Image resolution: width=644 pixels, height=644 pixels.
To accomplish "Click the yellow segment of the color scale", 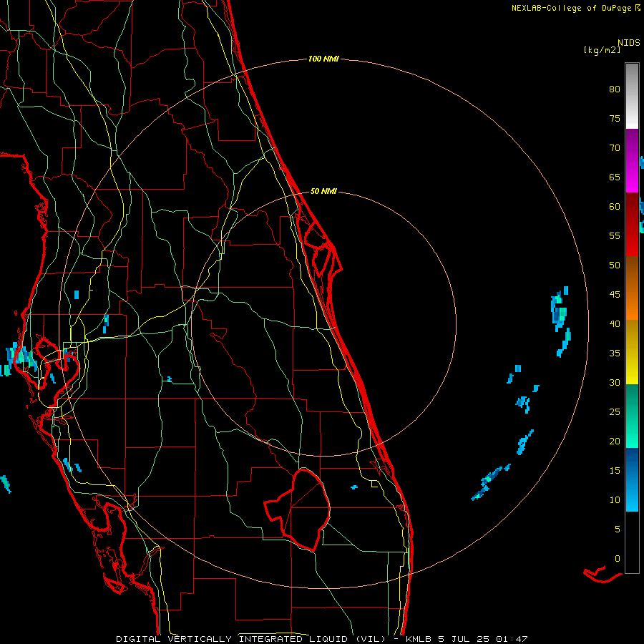I will pos(632,352).
